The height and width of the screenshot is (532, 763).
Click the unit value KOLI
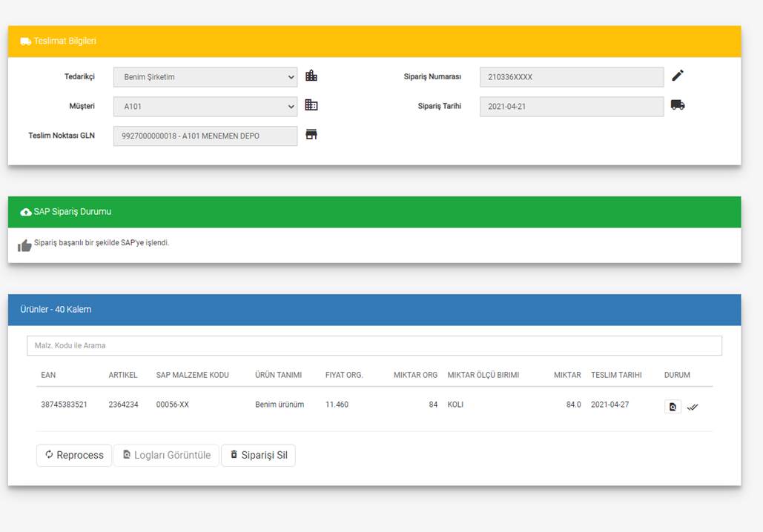point(455,405)
